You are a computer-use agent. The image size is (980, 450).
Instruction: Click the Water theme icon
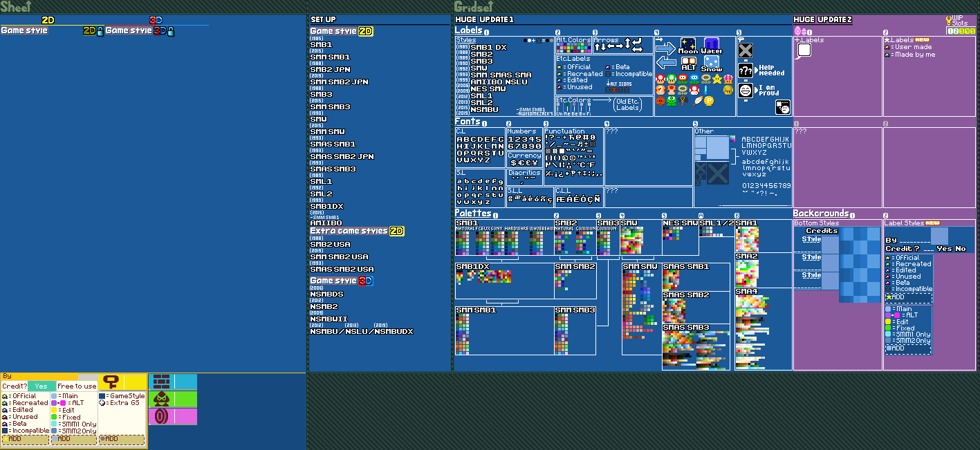pyautogui.click(x=712, y=46)
